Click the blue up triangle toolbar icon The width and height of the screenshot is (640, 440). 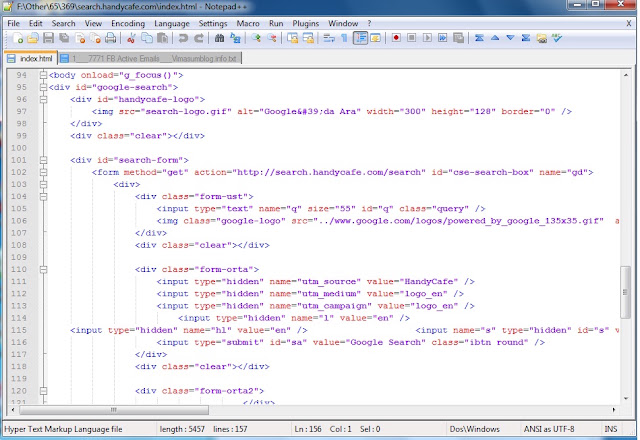495,38
